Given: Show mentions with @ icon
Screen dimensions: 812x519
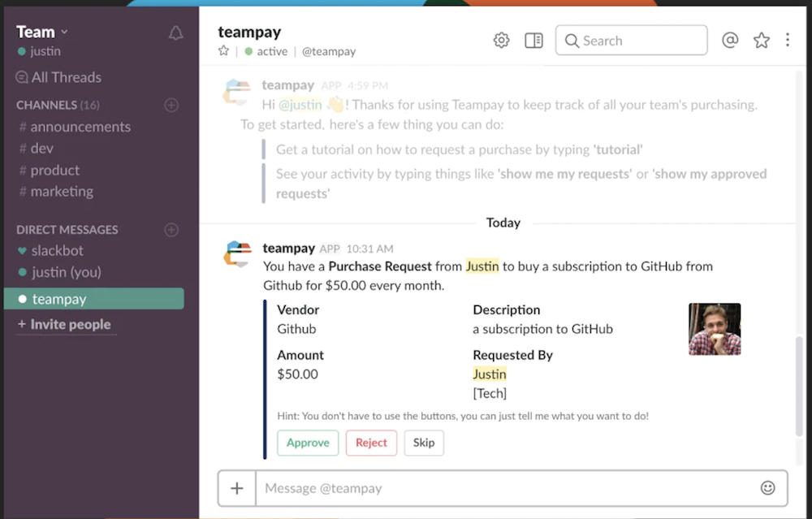Looking at the screenshot, I should click(x=730, y=40).
